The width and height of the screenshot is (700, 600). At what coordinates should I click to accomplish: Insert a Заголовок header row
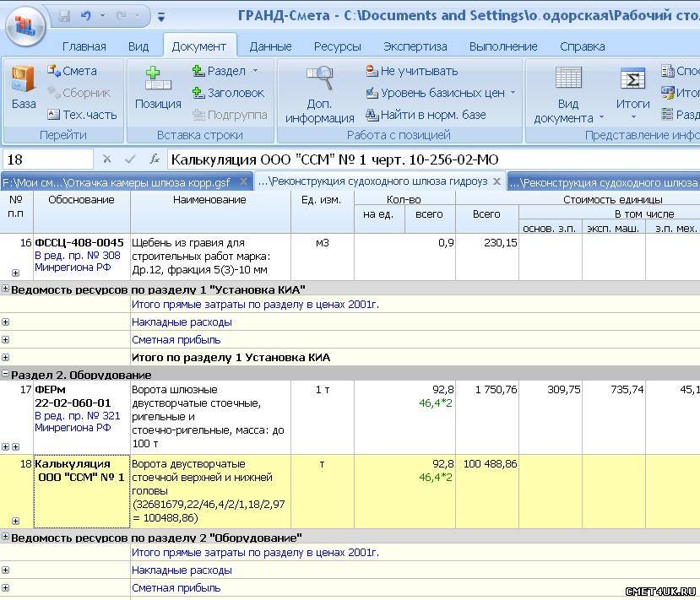click(228, 93)
